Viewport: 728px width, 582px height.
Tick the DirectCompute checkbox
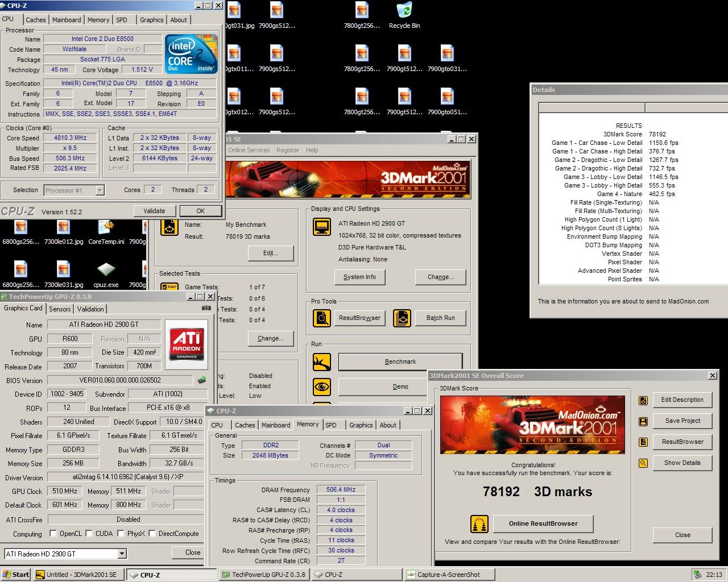152,534
